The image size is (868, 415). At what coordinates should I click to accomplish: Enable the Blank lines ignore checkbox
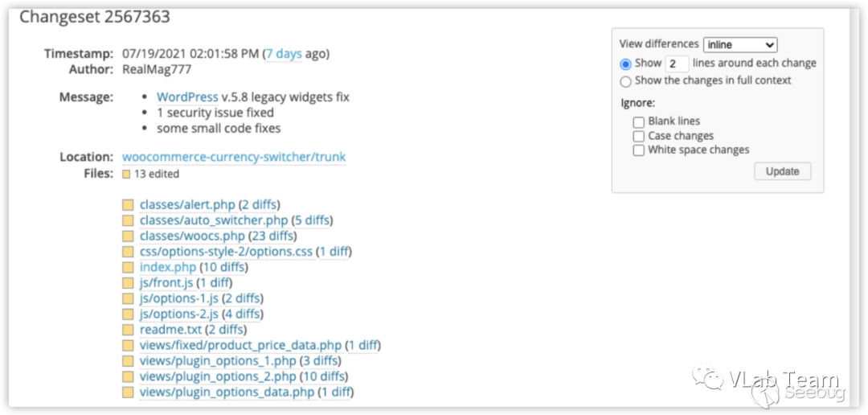point(639,122)
